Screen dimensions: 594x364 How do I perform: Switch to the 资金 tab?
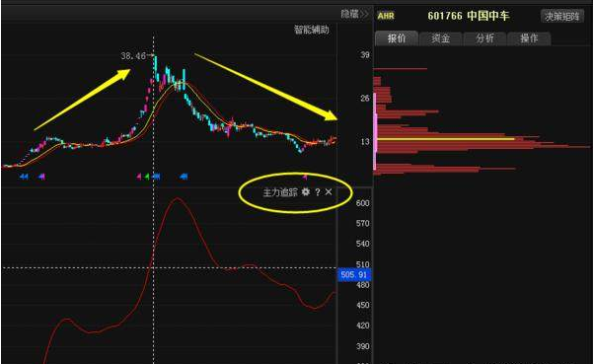point(441,38)
